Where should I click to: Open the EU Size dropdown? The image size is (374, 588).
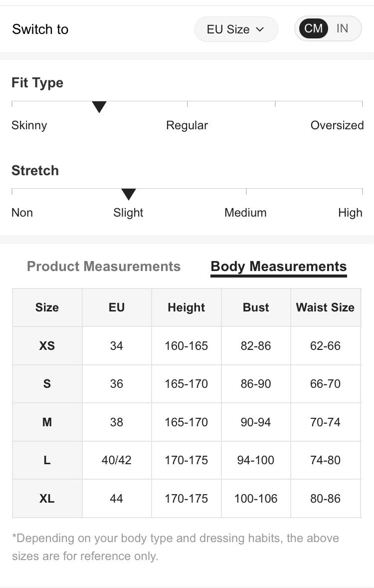(x=235, y=29)
